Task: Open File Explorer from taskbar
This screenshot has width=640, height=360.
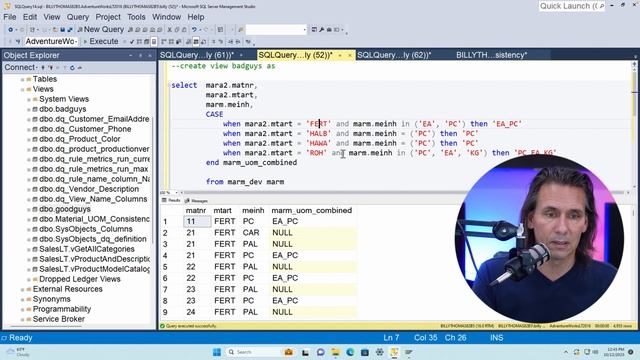Action: 336,352
